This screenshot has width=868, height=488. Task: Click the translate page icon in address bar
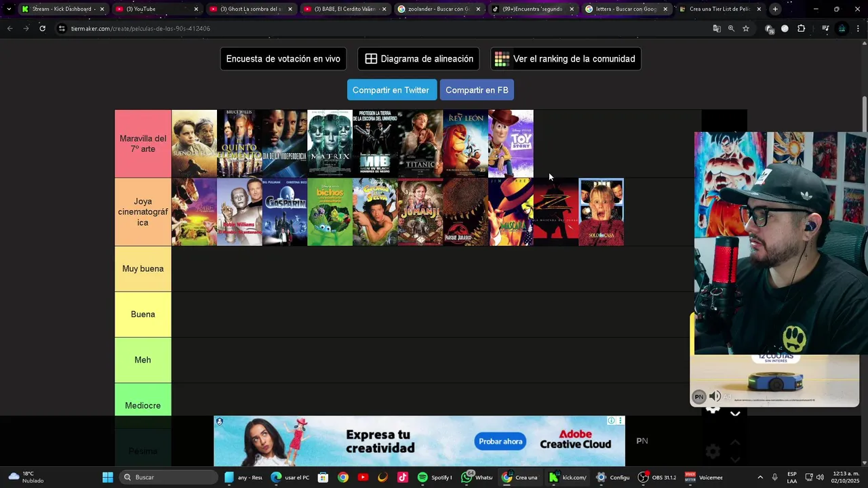[x=717, y=28]
